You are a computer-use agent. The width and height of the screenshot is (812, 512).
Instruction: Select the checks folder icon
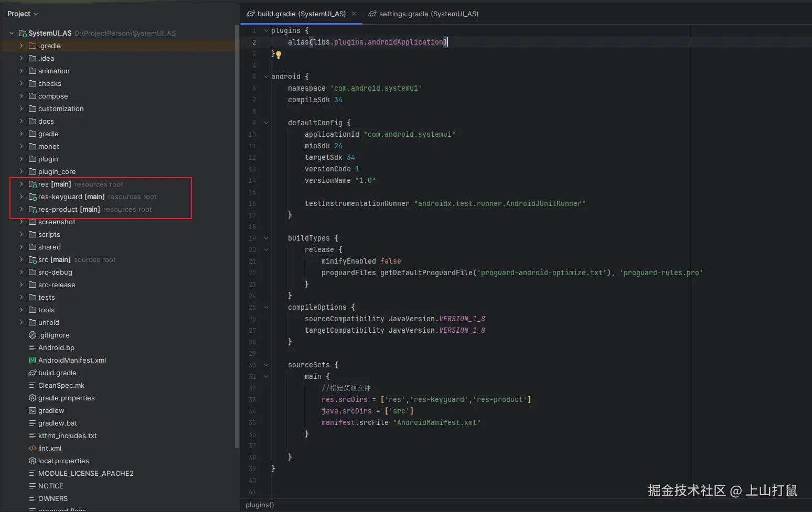[33, 83]
